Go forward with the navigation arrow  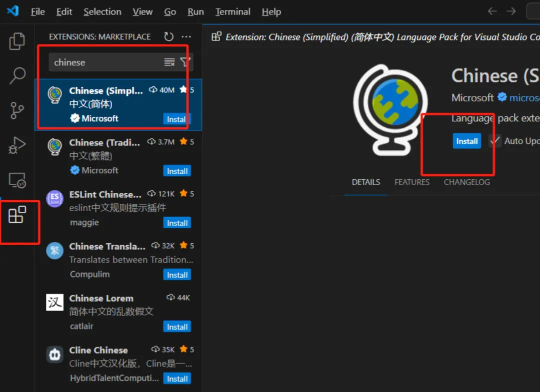coord(511,11)
